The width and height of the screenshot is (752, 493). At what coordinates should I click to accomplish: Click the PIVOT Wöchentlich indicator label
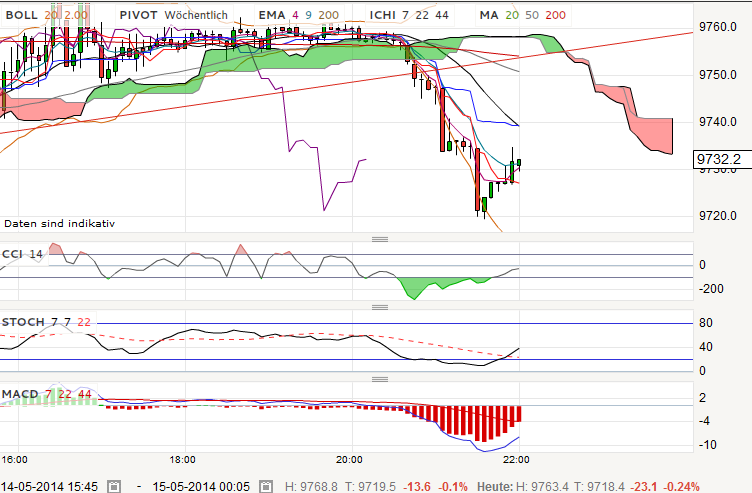(x=174, y=15)
